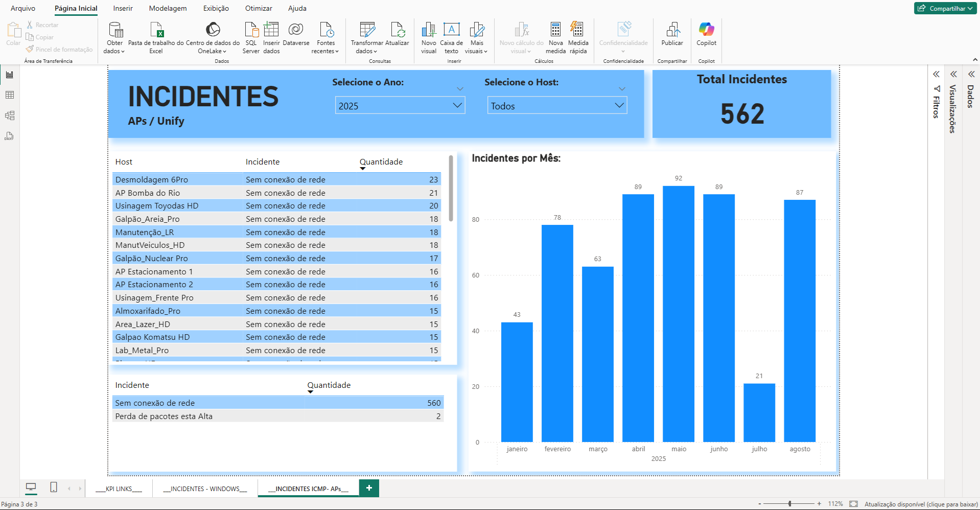
Task: Switch to Table view in the left sidebar
Action: [x=9, y=95]
